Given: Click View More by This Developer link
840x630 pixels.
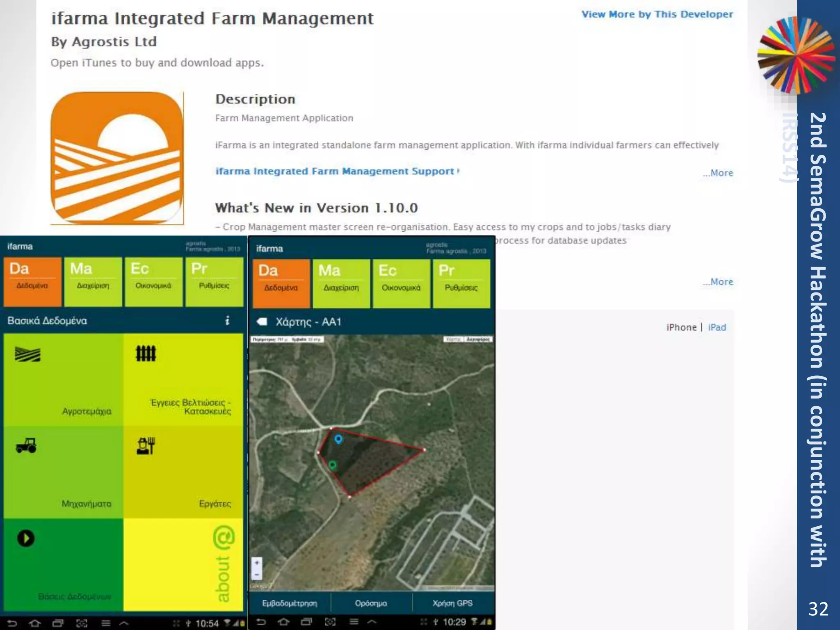Looking at the screenshot, I should tap(657, 14).
